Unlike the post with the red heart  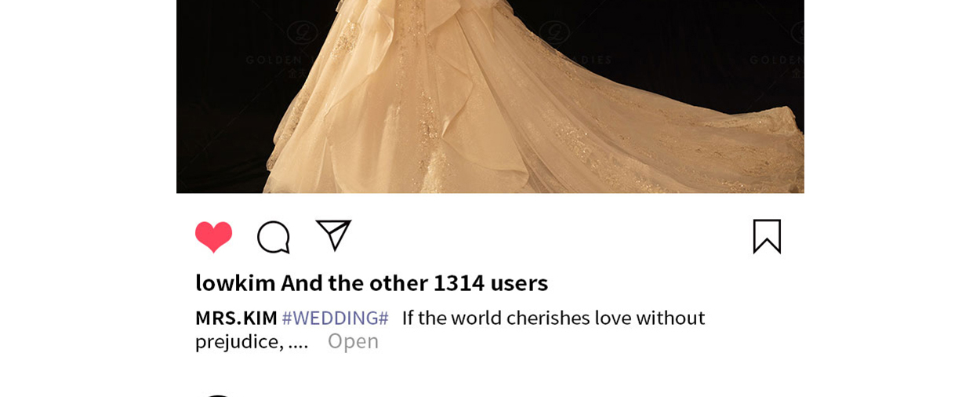click(213, 237)
